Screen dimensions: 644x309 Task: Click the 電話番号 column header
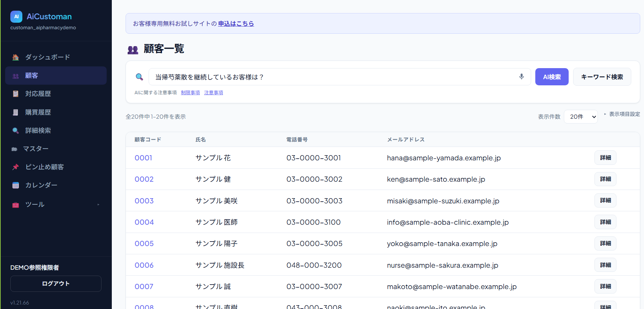click(x=297, y=140)
